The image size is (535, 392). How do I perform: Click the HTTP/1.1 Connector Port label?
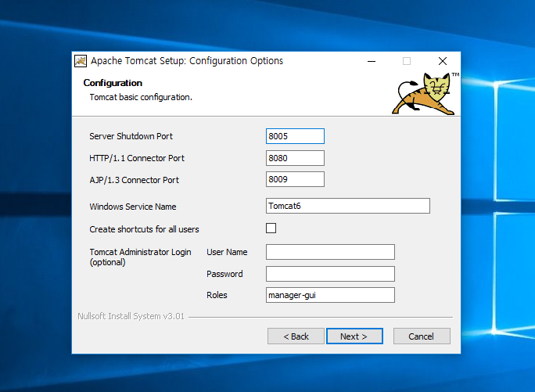pos(137,158)
